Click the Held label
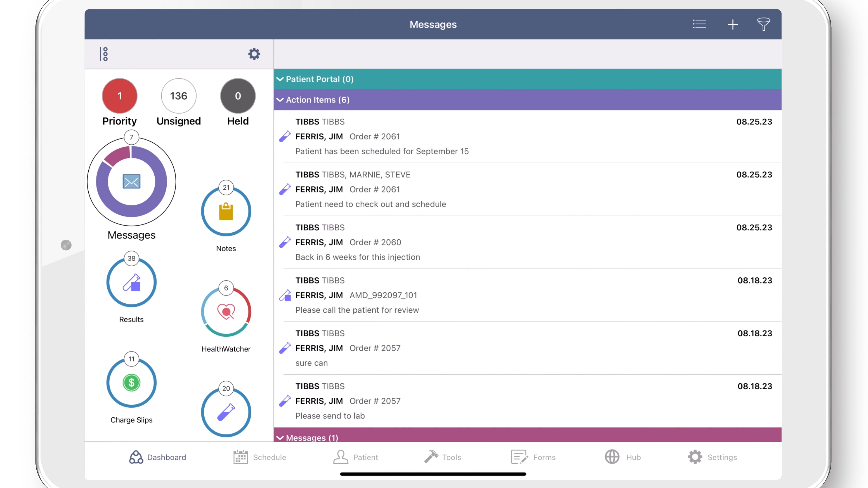 (238, 121)
